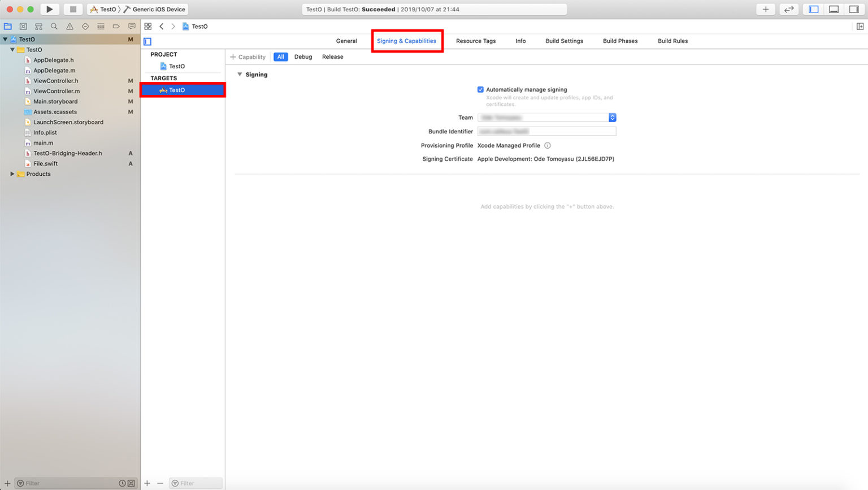Expand the Products folder
868x490 pixels.
click(12, 174)
